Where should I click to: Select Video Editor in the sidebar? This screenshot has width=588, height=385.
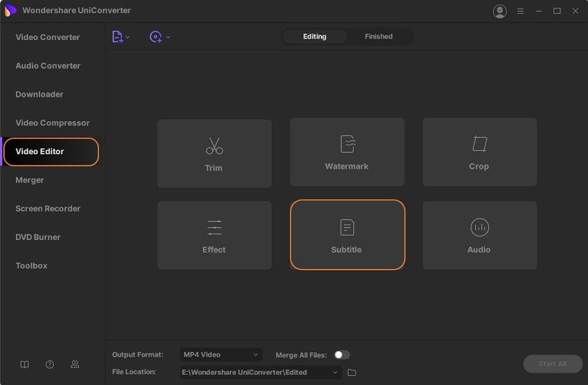pos(51,151)
